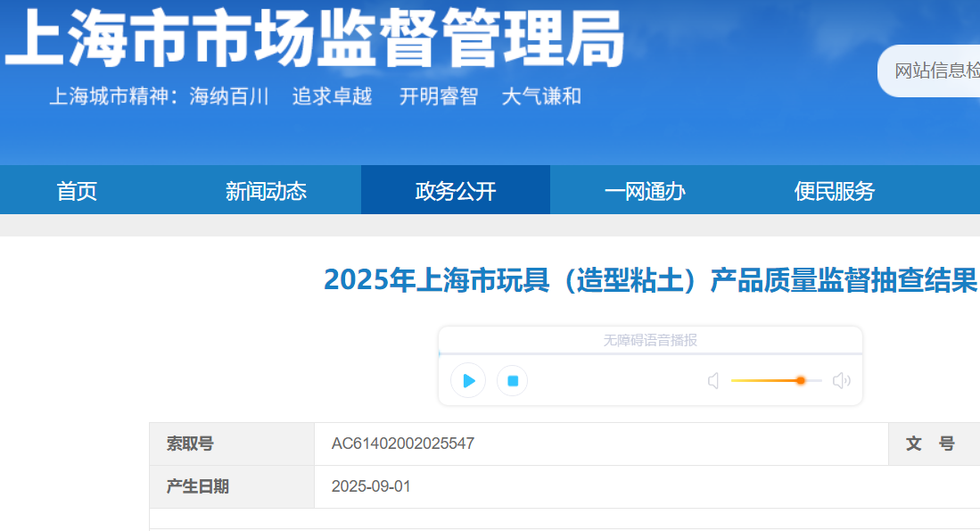
Task: Click the date value 2025-09-01
Action: (x=371, y=486)
